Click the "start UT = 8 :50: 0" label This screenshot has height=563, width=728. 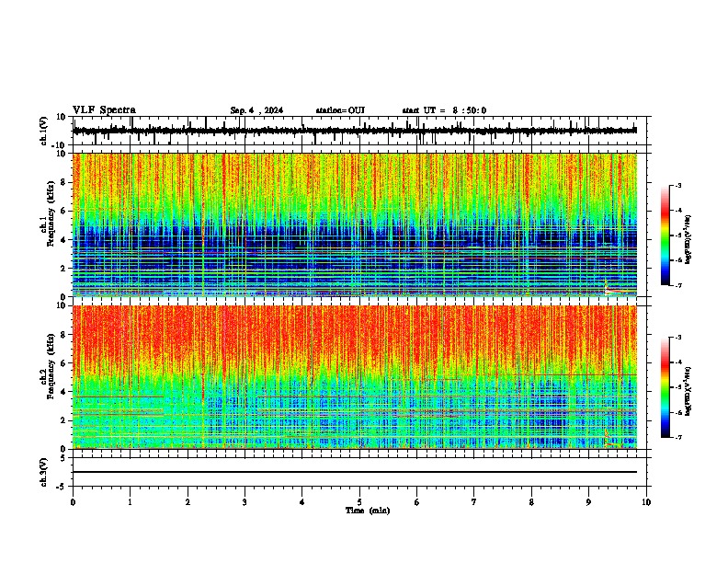point(444,110)
